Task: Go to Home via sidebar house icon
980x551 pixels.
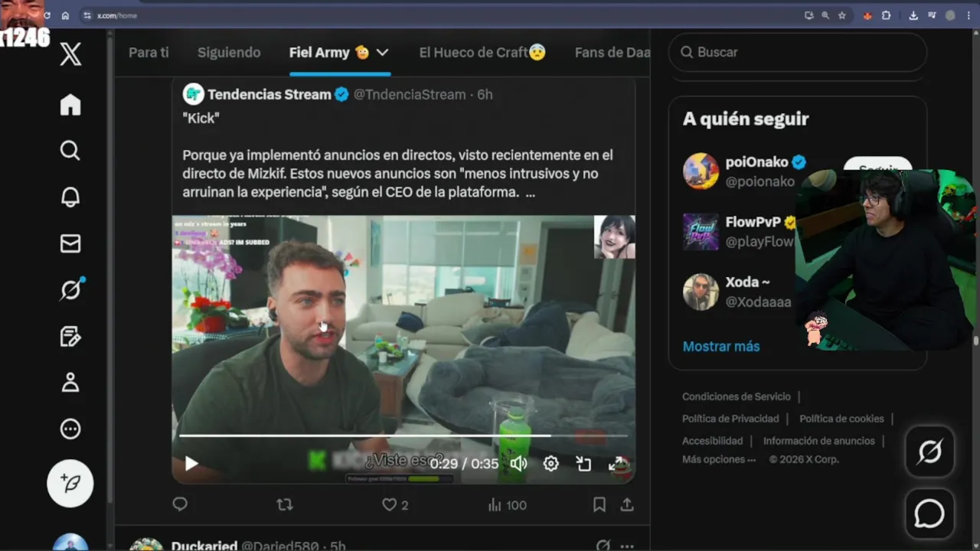Action: (70, 105)
